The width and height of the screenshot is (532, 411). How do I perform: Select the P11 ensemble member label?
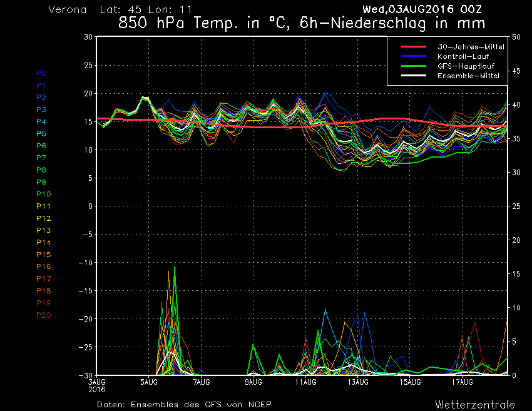click(x=44, y=206)
